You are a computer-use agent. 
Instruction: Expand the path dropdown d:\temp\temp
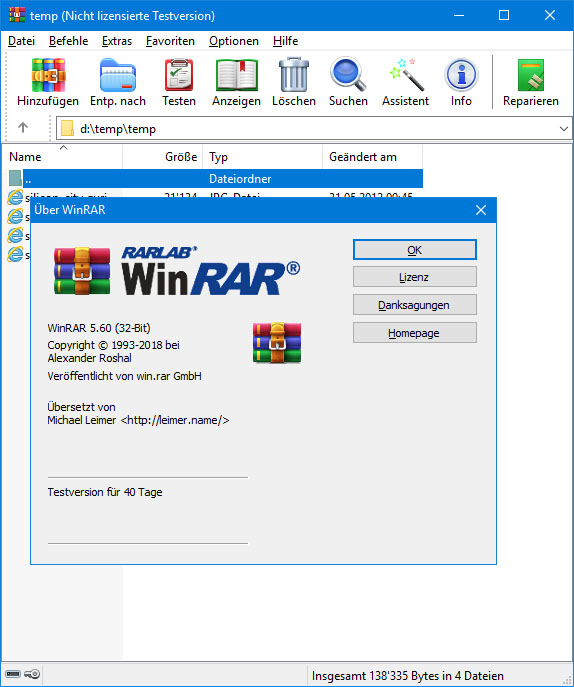[x=563, y=129]
